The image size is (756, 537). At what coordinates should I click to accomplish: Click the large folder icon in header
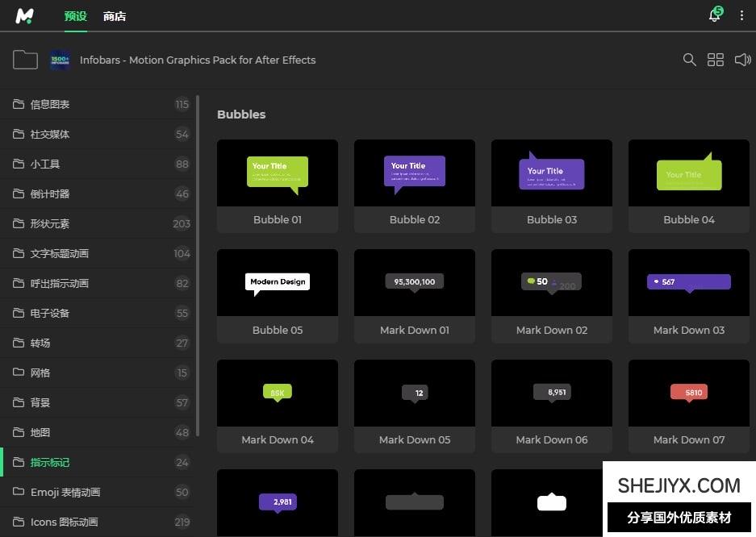point(25,60)
